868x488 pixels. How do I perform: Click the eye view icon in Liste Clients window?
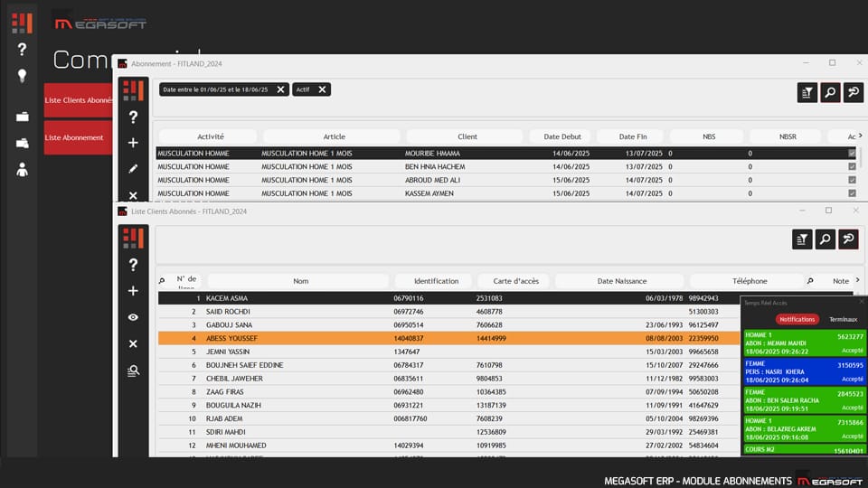pos(133,317)
